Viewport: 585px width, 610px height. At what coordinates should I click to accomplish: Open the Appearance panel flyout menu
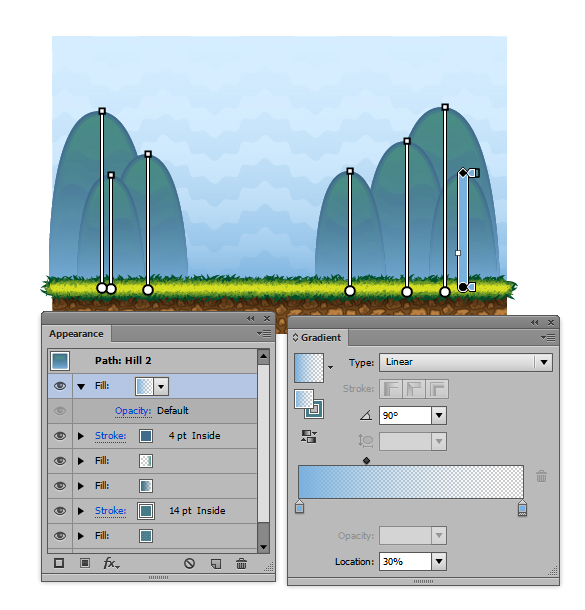264,333
